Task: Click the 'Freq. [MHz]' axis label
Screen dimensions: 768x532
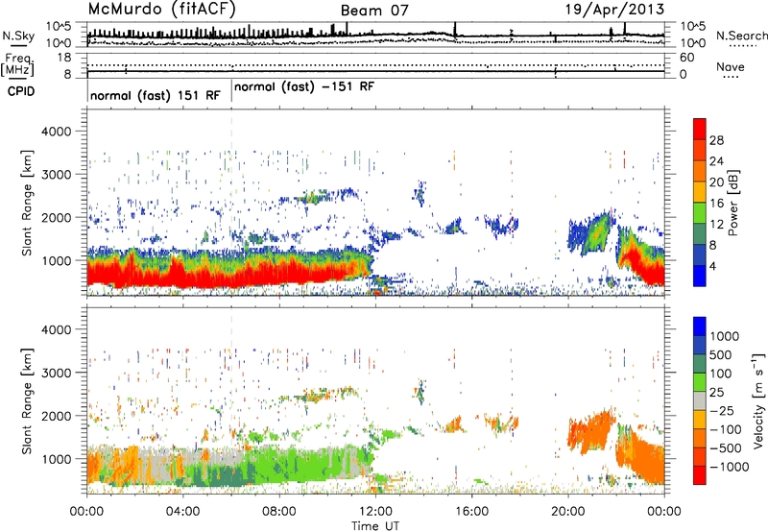Action: click(x=18, y=64)
